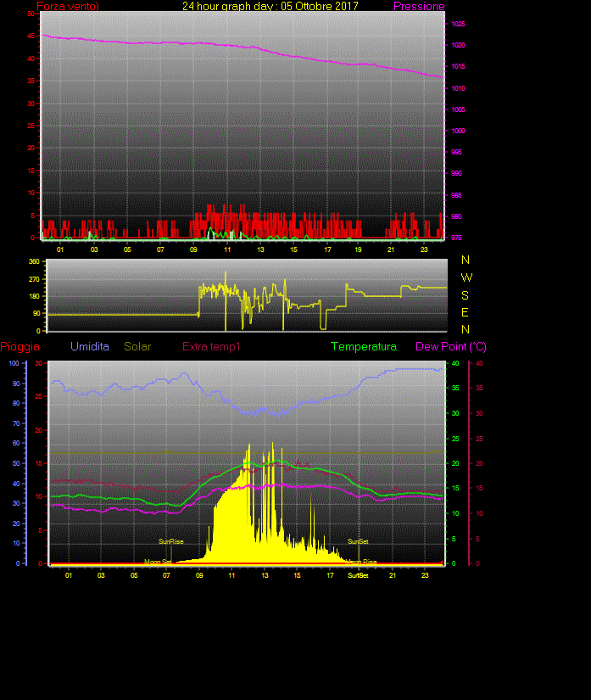Click the magenta pressure line at start
This screenshot has width=591, height=700.
click(45, 36)
